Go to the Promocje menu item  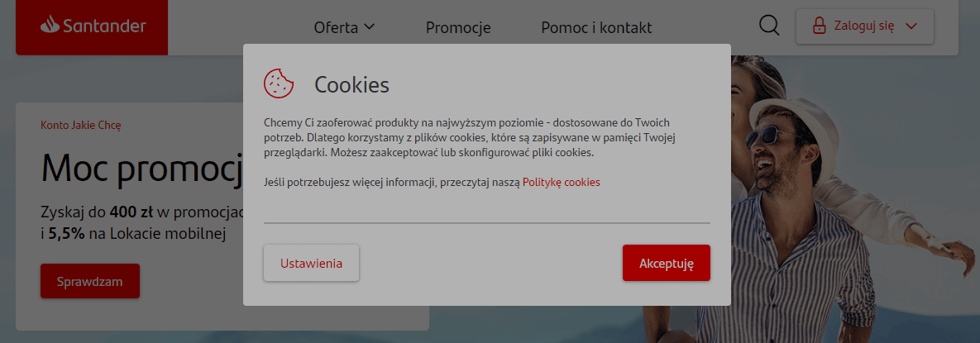click(458, 27)
